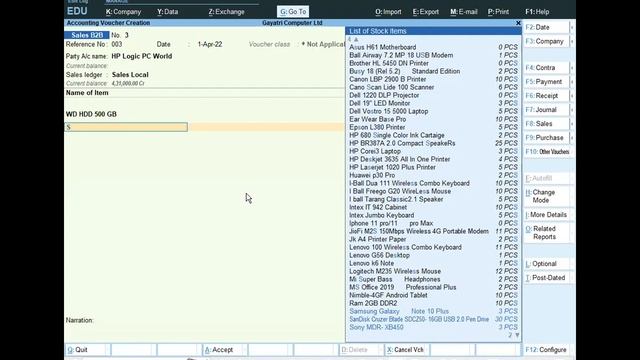Screen dimensions: 640x360
Task: Open F10: Other Vouchers
Action: tap(547, 152)
